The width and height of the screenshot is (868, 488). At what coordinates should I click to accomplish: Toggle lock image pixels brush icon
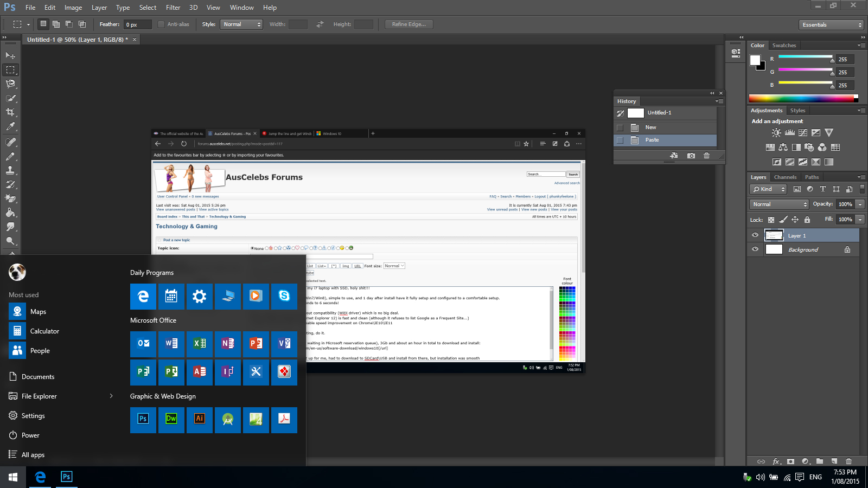click(x=783, y=220)
